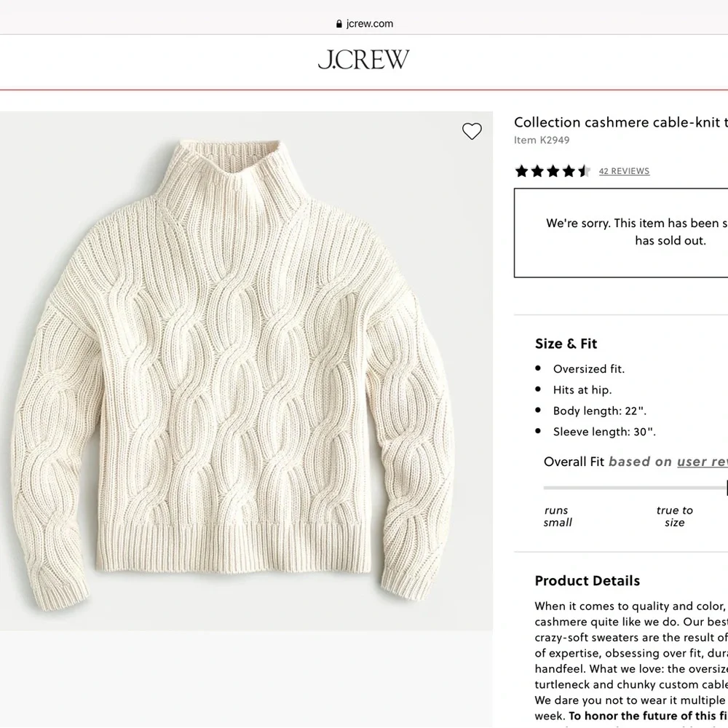Click the user reviews link under Overall Fit

702,462
